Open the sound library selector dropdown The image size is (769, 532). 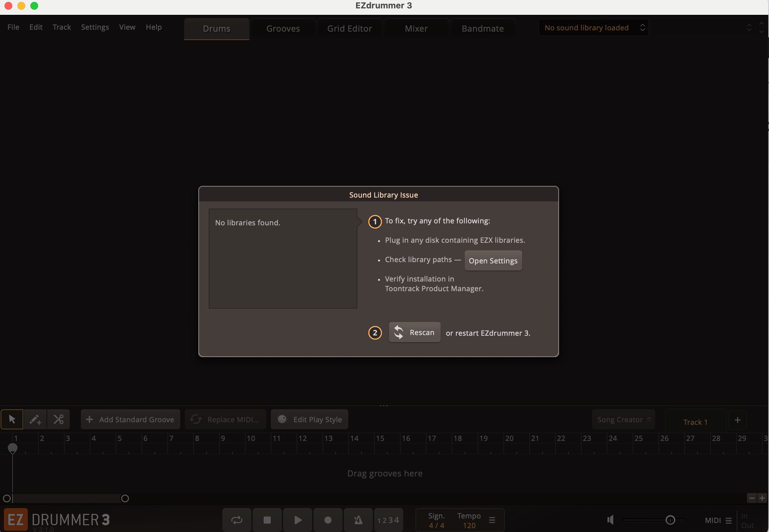(x=593, y=28)
